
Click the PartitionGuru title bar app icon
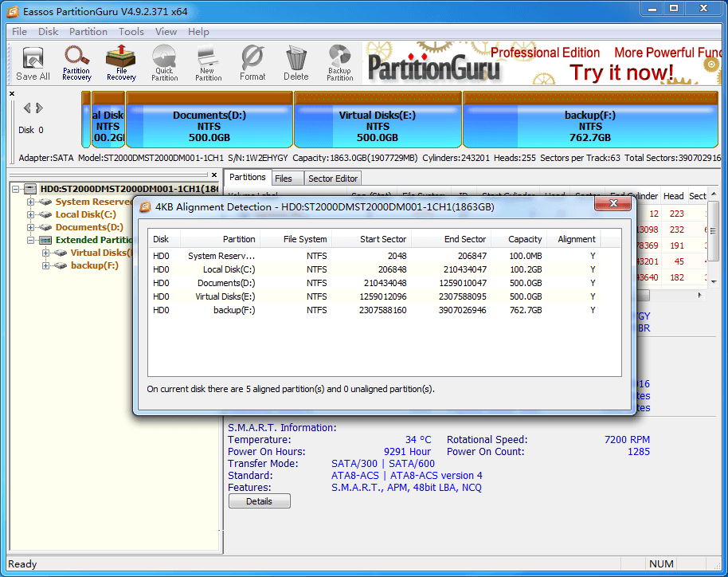[13, 11]
